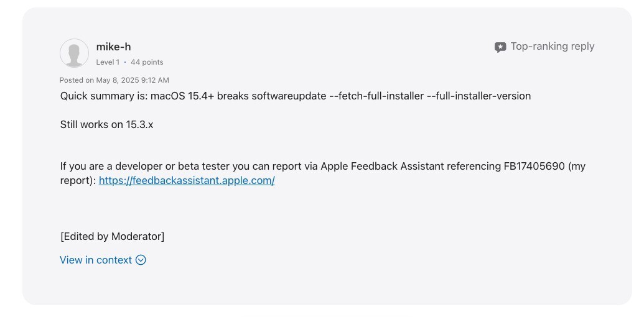Screen dimensions: 644x317
Task: Open mike-h's profile avatar
Action: click(74, 53)
